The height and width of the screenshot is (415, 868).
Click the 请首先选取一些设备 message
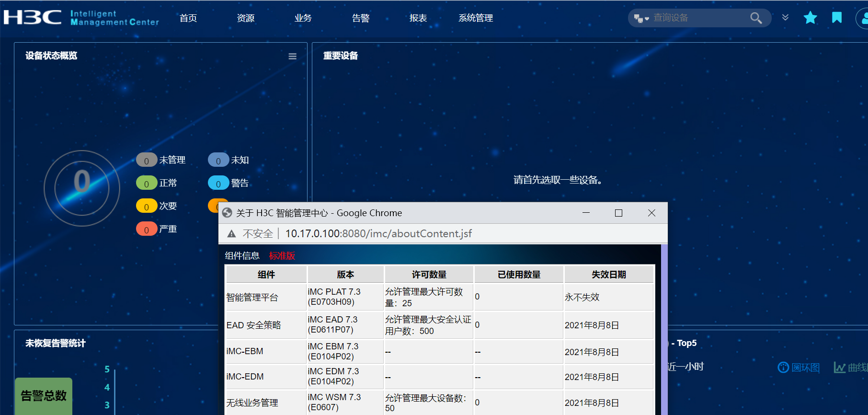558,180
